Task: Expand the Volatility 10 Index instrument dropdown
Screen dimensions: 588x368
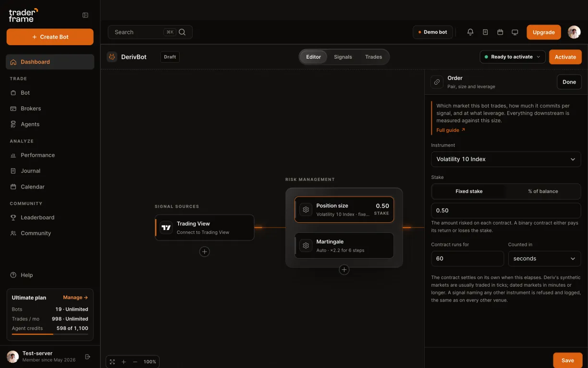Action: click(x=506, y=159)
